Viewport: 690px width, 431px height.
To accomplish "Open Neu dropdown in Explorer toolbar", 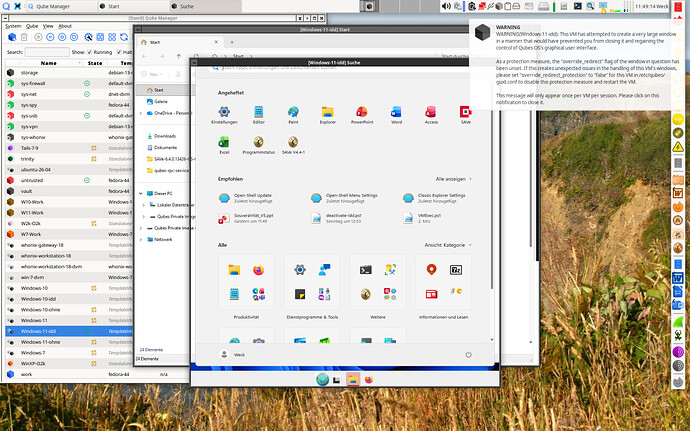I will pos(153,74).
